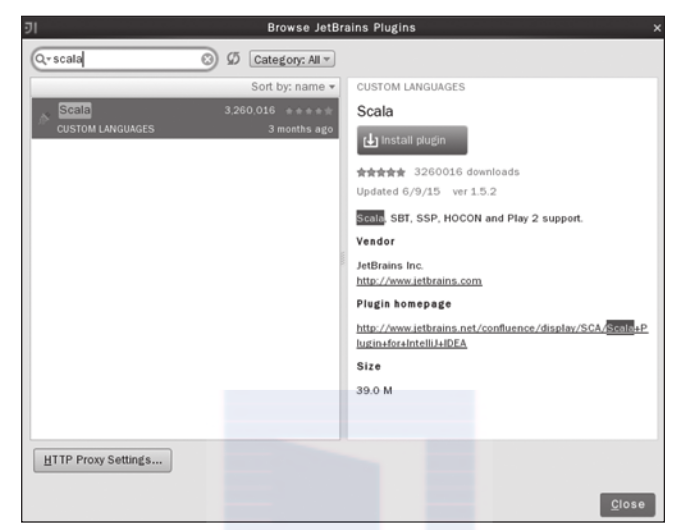Reload the plugin list
The width and height of the screenshot is (687, 530).
233,59
